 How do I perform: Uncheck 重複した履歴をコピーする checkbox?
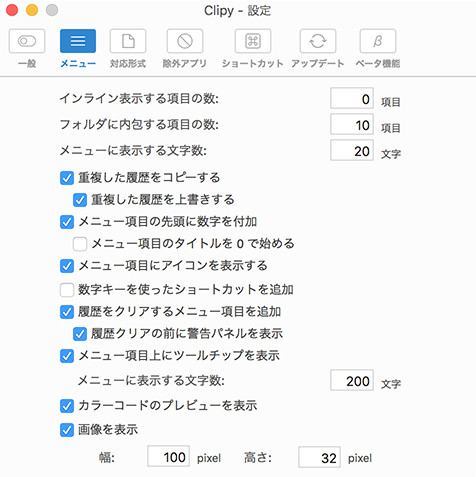pyautogui.click(x=67, y=178)
